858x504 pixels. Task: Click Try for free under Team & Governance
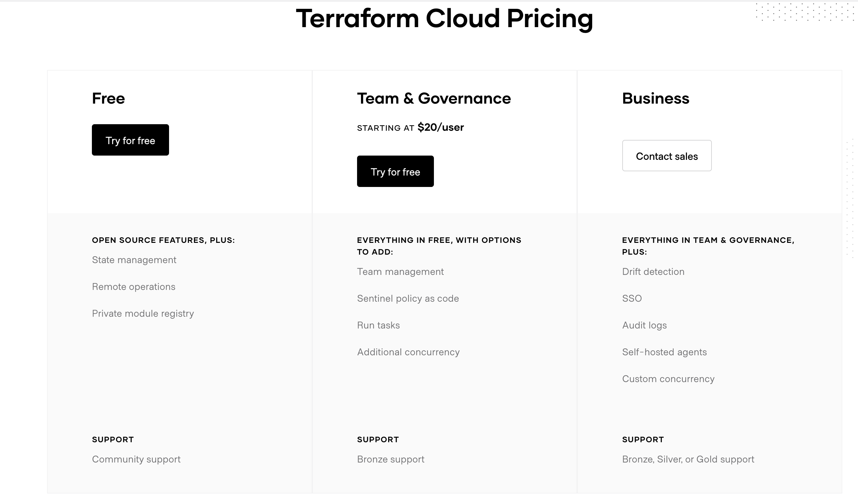(x=395, y=171)
